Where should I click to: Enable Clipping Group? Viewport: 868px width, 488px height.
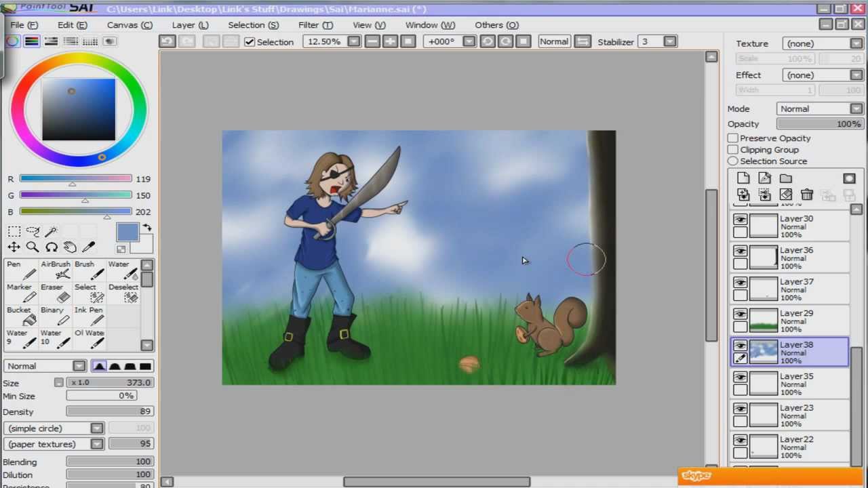(x=732, y=150)
